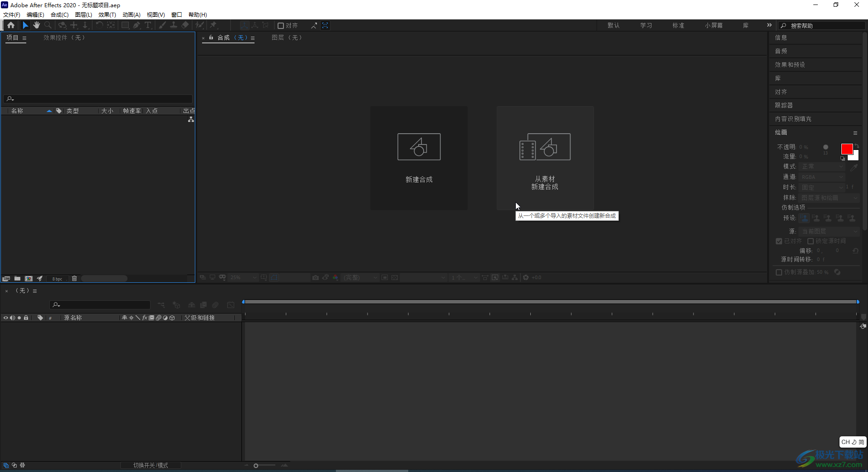The width and height of the screenshot is (868, 472).
Task: Select the Clone Stamp tool
Action: pyautogui.click(x=174, y=25)
